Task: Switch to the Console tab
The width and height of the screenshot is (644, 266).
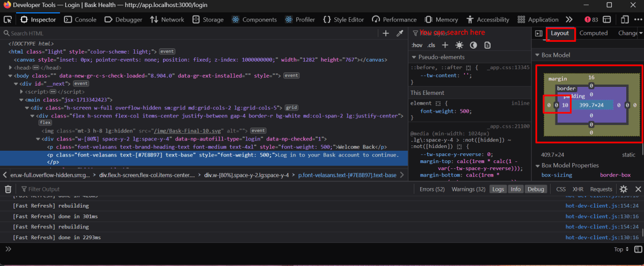Action: 80,20
